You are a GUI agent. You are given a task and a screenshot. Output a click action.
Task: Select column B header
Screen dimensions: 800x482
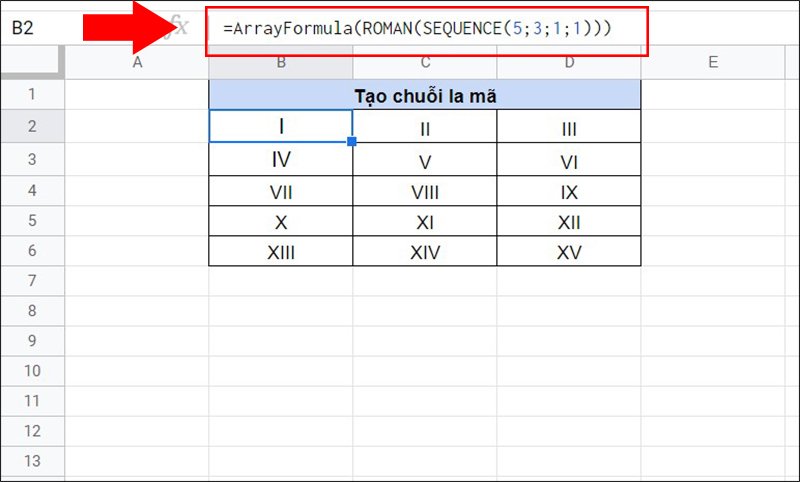281,62
